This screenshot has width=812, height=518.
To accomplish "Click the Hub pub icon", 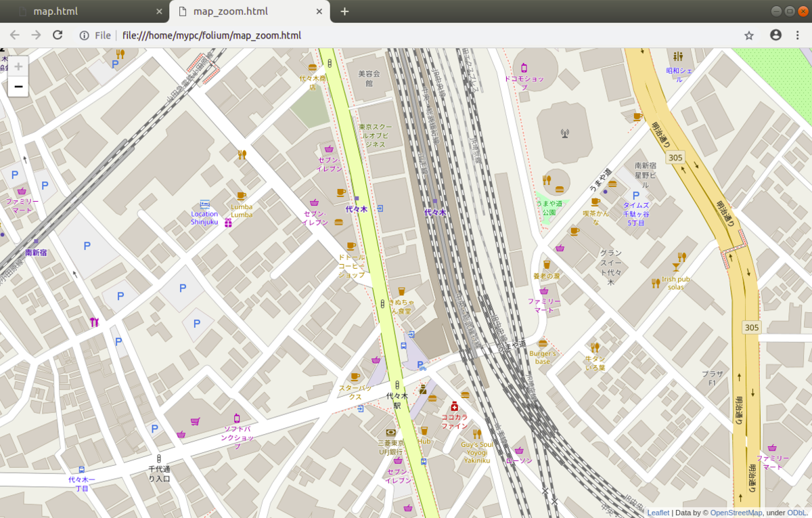I will click(424, 431).
